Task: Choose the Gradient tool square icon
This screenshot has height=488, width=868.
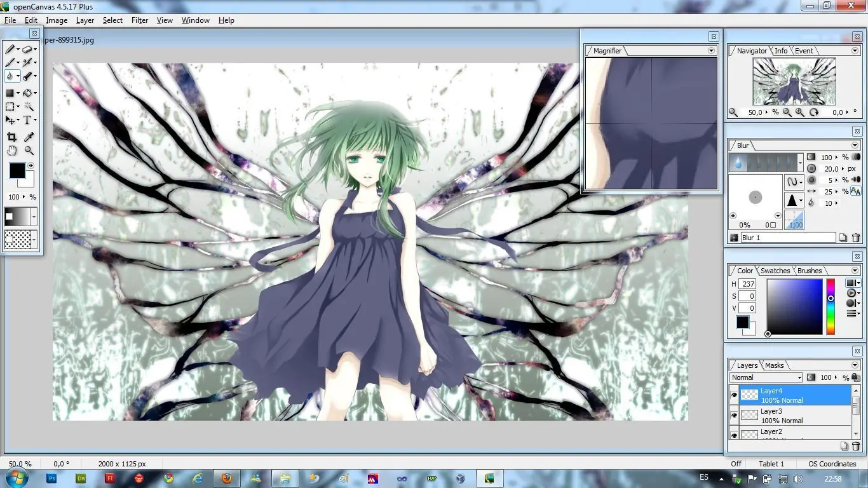Action: (x=10, y=93)
